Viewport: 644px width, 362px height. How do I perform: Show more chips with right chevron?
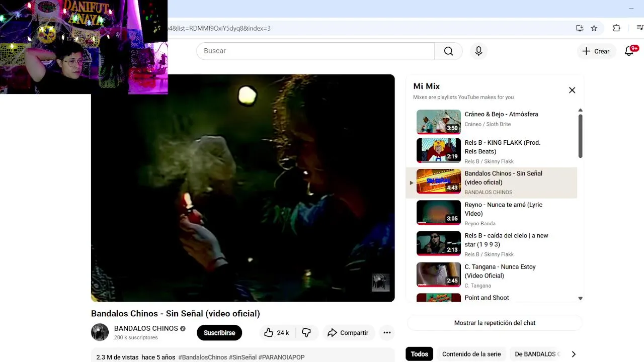574,354
